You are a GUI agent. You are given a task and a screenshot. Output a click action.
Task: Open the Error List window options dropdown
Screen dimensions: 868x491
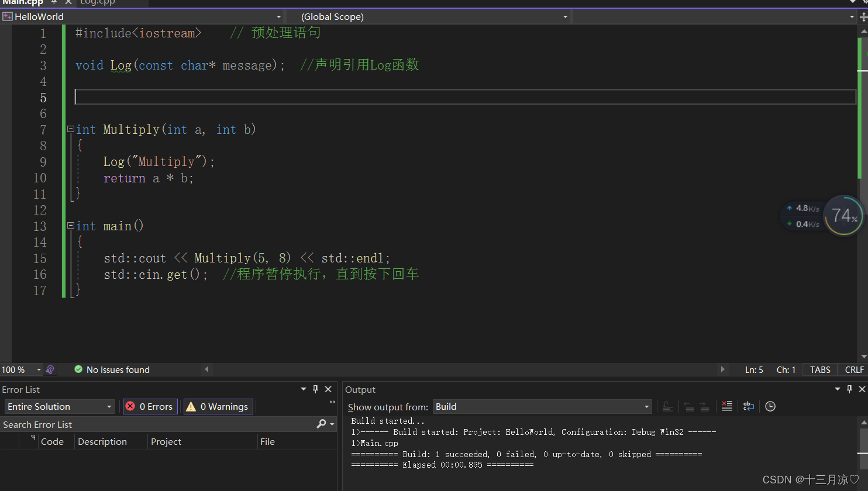tap(304, 389)
